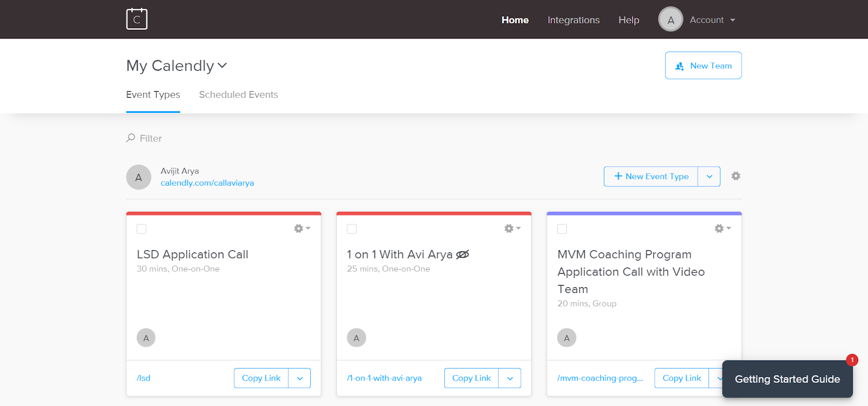Open the /lsd event link

tap(144, 378)
